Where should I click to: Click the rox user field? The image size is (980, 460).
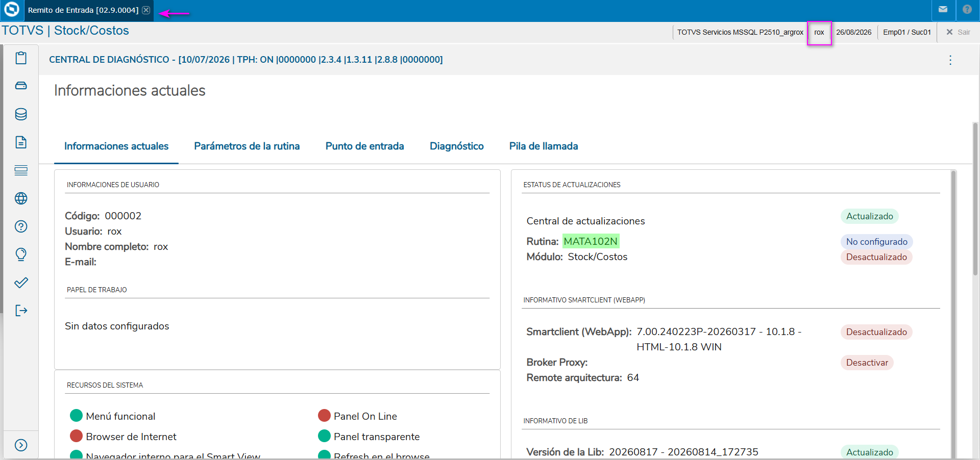[819, 33]
